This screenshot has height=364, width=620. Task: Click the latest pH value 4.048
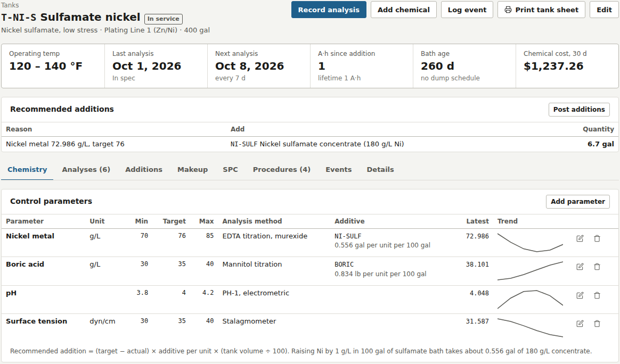coord(479,293)
